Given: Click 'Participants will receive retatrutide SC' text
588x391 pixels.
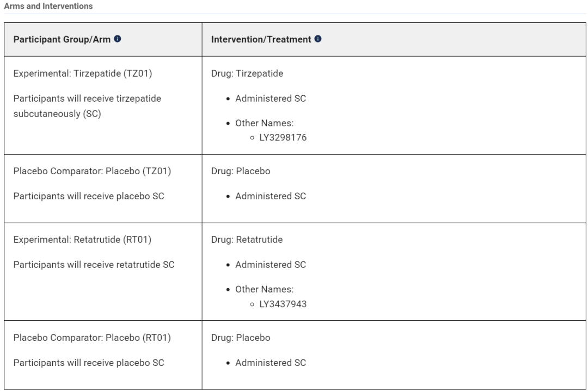Looking at the screenshot, I should click(94, 265).
